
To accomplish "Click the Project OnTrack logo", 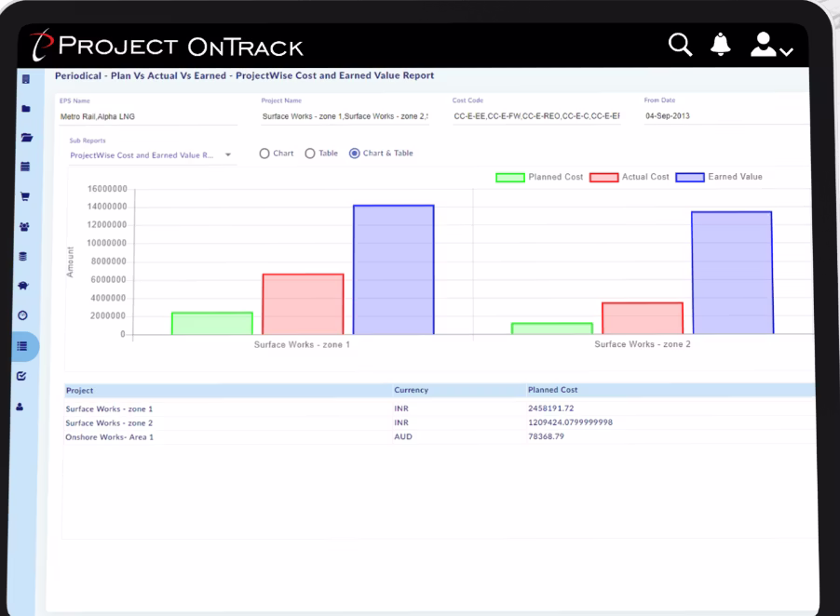I will pyautogui.click(x=168, y=45).
